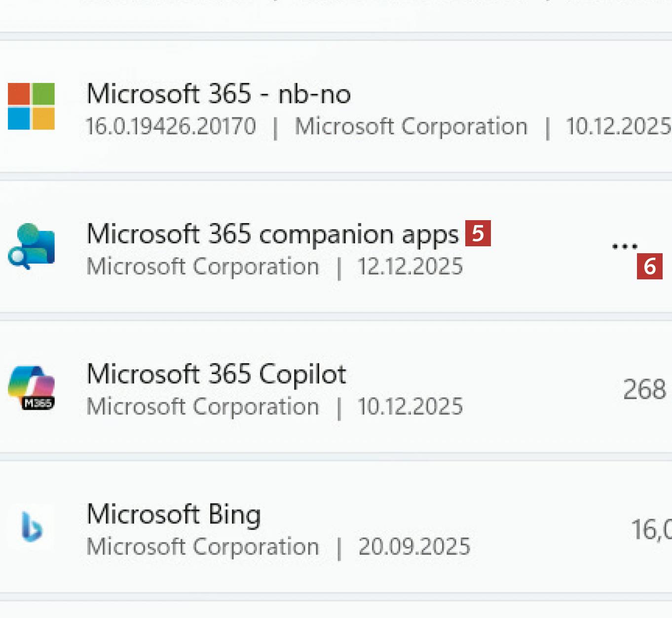Click the Microsoft 365 Copilot icon
This screenshot has width=672, height=618.
pyautogui.click(x=31, y=387)
